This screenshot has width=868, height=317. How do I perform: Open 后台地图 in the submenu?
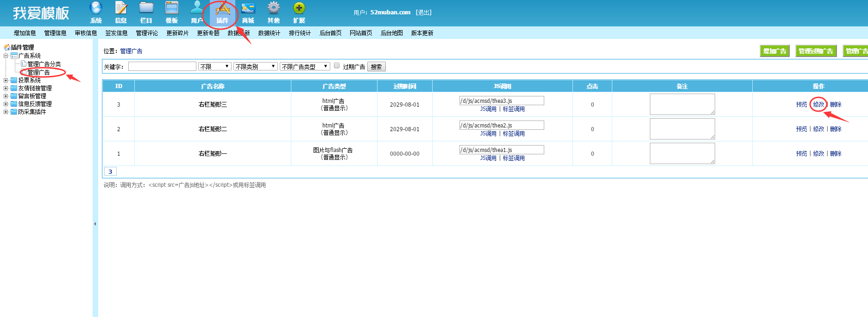click(392, 33)
